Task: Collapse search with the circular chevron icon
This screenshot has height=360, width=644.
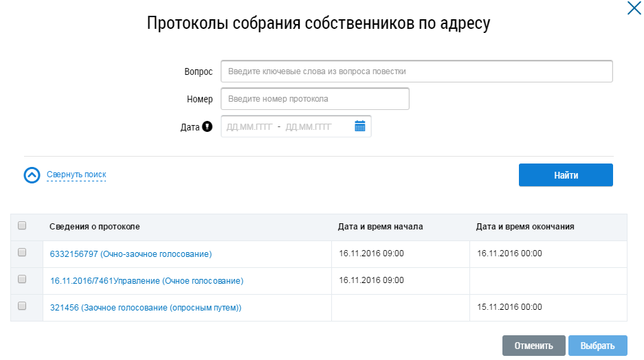Action: (x=32, y=175)
